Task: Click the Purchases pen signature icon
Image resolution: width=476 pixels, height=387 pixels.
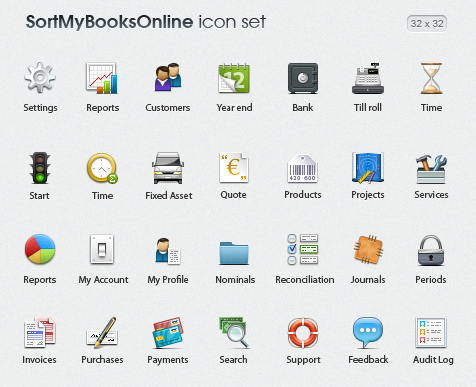Action: (x=102, y=332)
